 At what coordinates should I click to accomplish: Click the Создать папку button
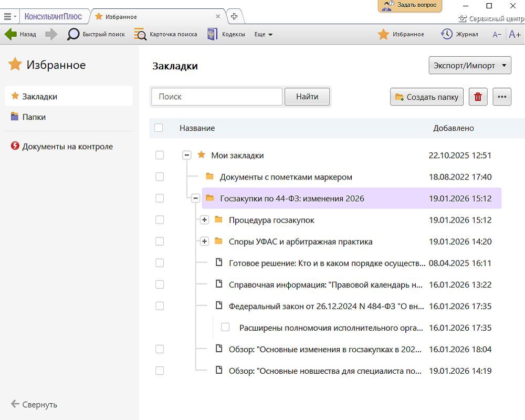click(x=427, y=97)
